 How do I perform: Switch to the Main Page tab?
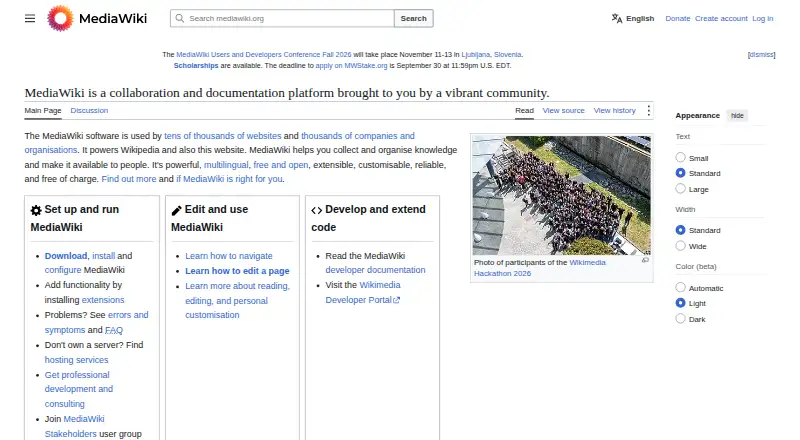tap(43, 110)
